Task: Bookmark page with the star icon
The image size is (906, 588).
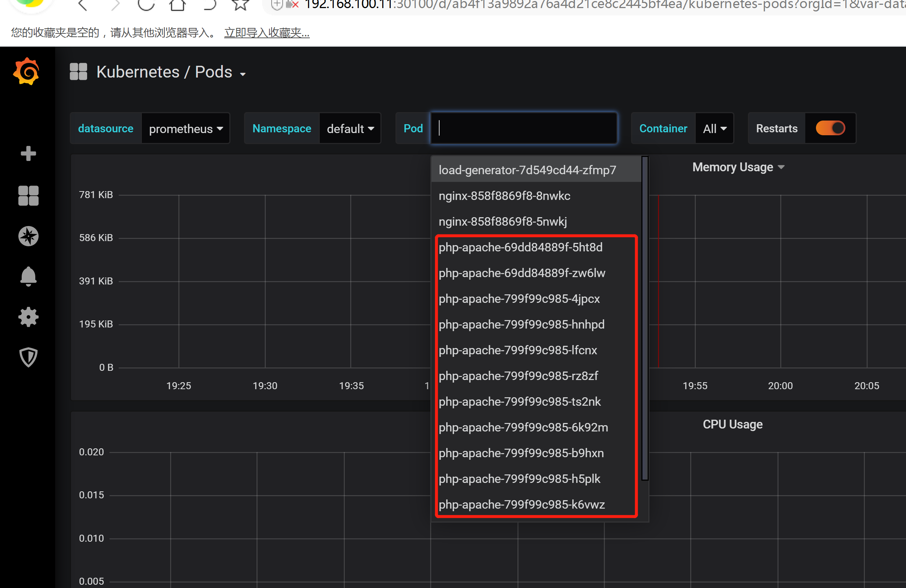Action: (241, 4)
